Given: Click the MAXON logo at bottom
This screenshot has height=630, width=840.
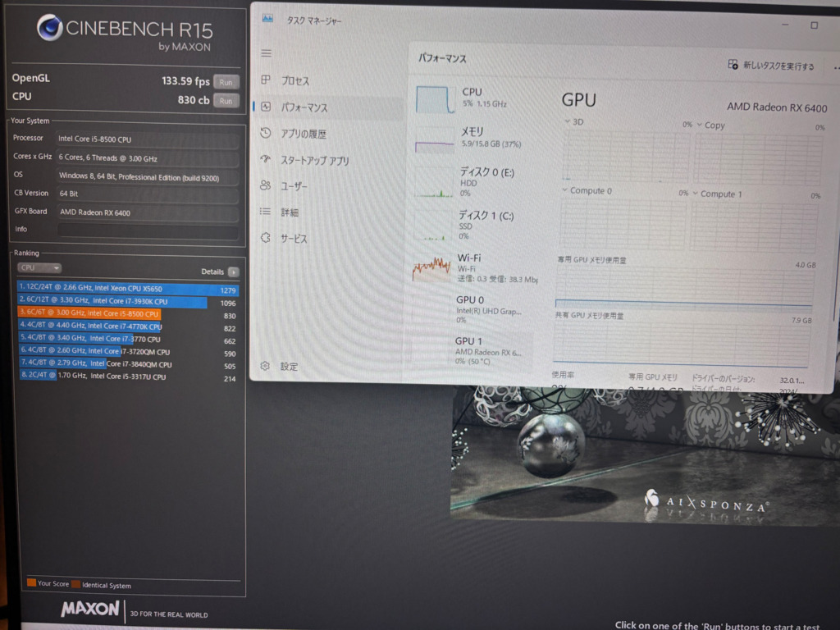Looking at the screenshot, I should point(90,609).
